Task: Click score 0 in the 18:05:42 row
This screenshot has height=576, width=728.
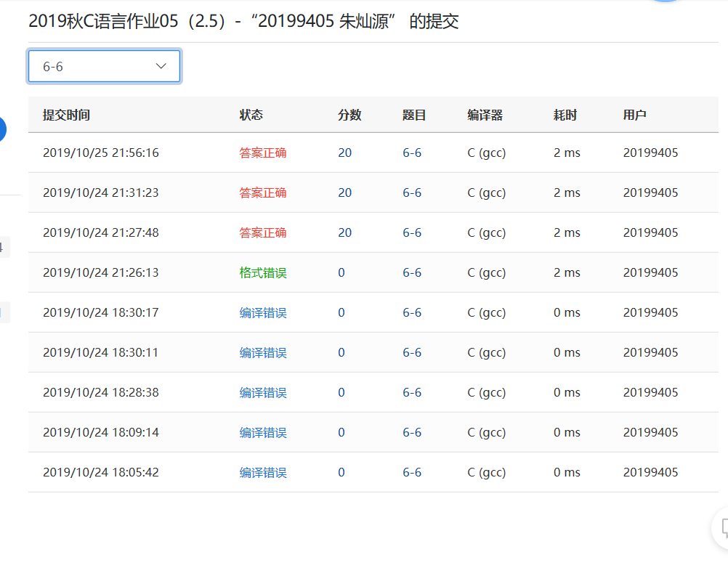Action: (341, 472)
